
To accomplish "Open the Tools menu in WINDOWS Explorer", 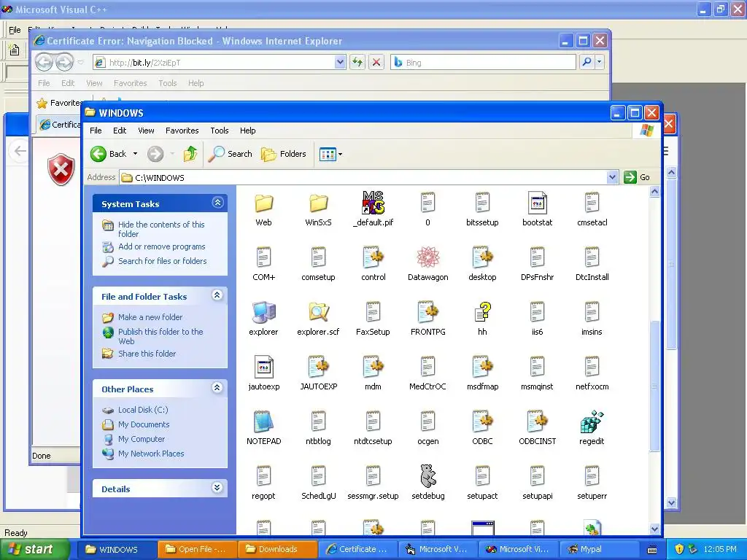I will (x=219, y=131).
